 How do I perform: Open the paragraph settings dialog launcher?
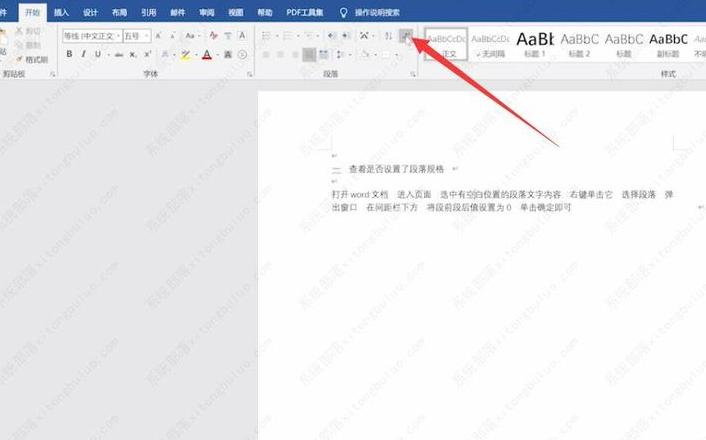coord(412,74)
